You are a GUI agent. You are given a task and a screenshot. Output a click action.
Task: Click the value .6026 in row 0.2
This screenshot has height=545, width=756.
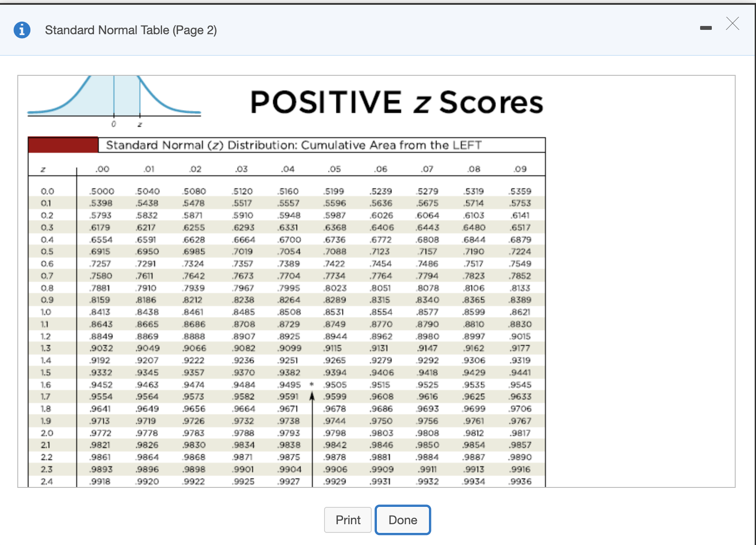(381, 216)
